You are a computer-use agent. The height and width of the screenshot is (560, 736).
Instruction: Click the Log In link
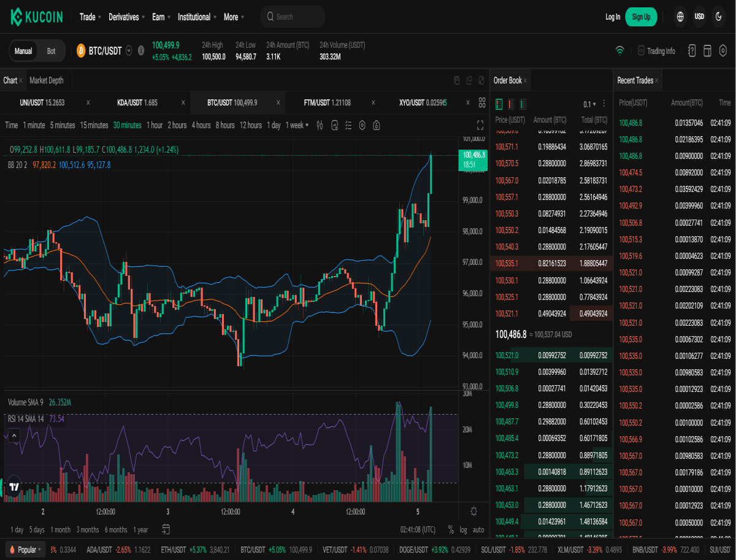tap(613, 17)
